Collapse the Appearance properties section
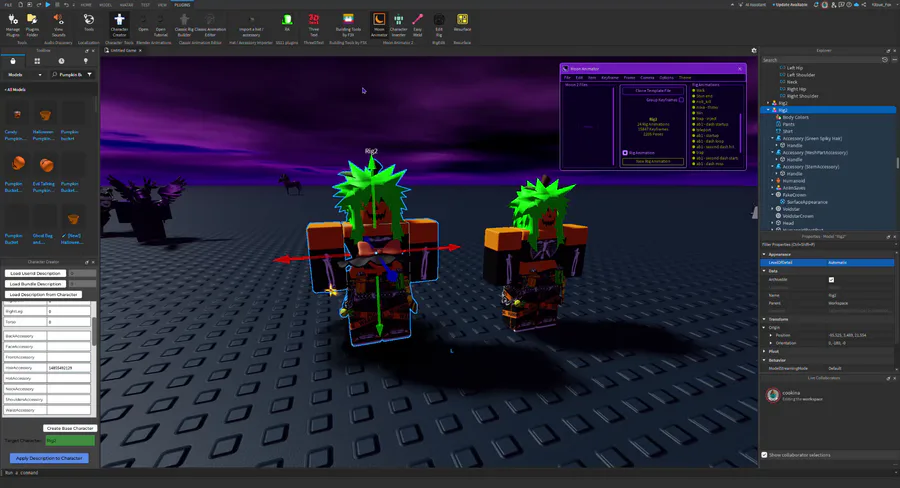This screenshot has height=488, width=900. point(764,254)
